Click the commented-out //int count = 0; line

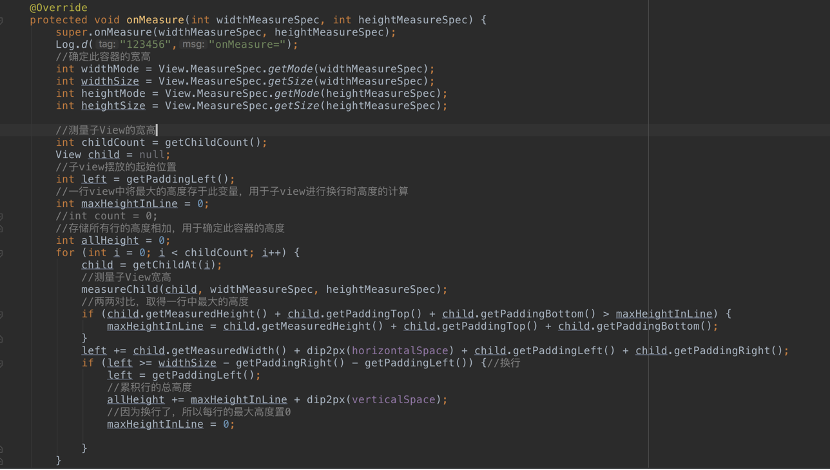pyautogui.click(x=106, y=216)
